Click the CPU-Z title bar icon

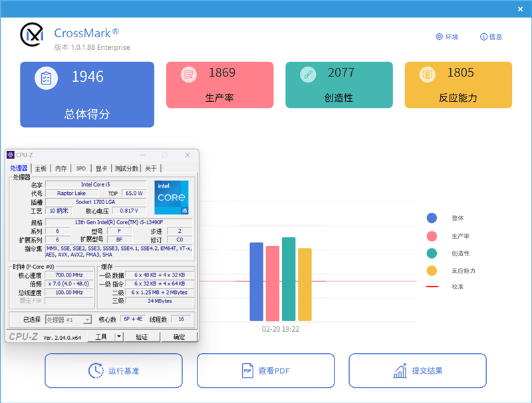pyautogui.click(x=11, y=155)
